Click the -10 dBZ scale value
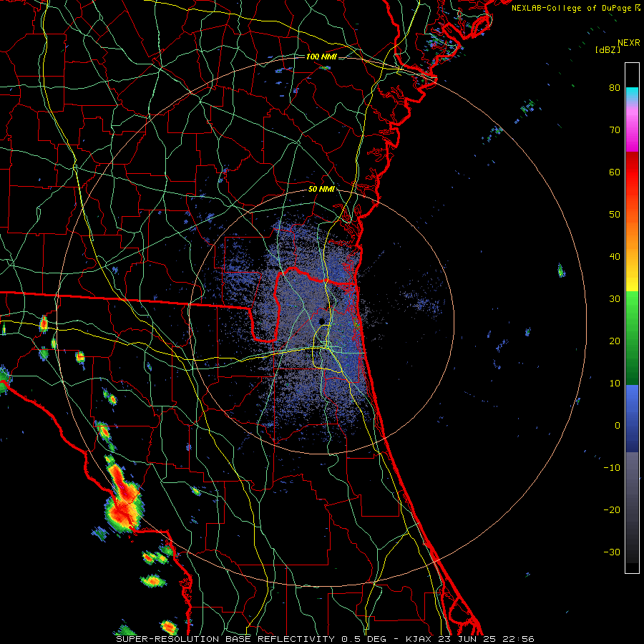644x644 pixels. click(x=612, y=468)
